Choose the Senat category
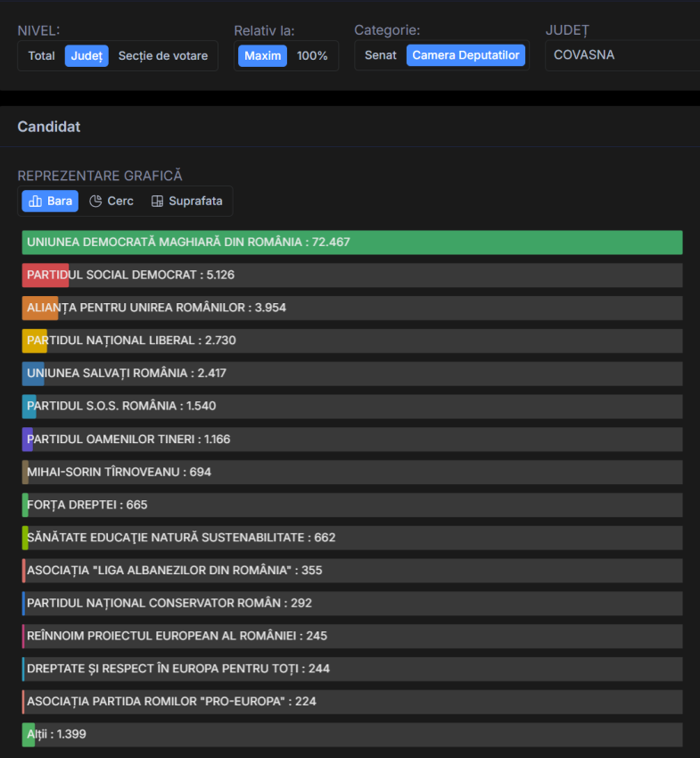Viewport: 700px width, 758px height. coord(381,55)
